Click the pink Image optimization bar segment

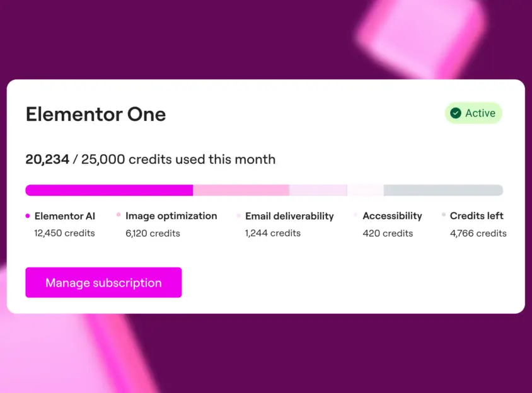[241, 190]
